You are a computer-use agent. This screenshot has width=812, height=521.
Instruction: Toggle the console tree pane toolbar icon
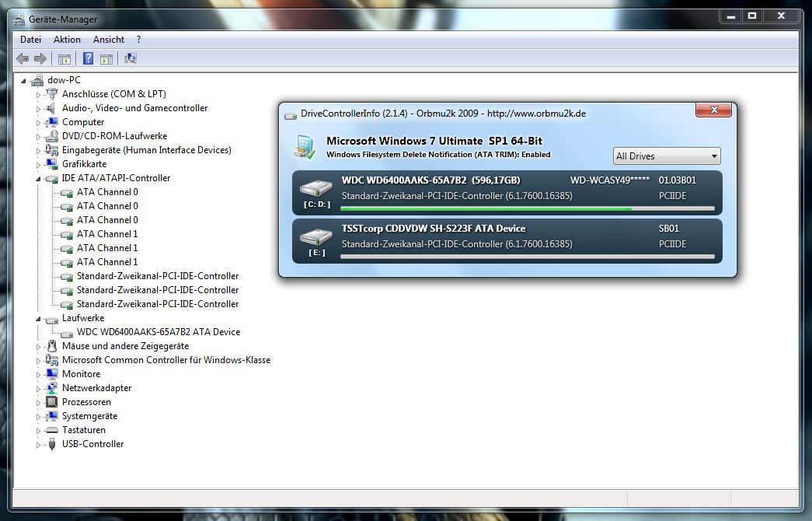click(64, 59)
